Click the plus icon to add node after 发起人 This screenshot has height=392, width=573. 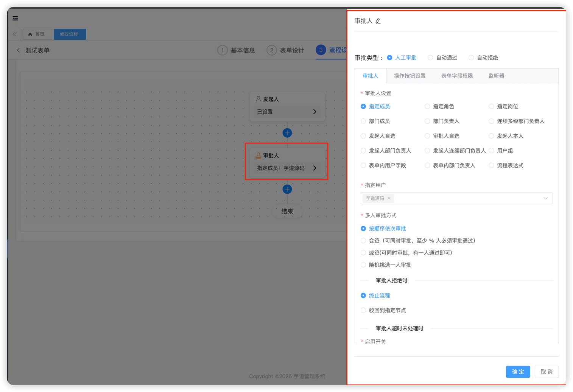(287, 133)
